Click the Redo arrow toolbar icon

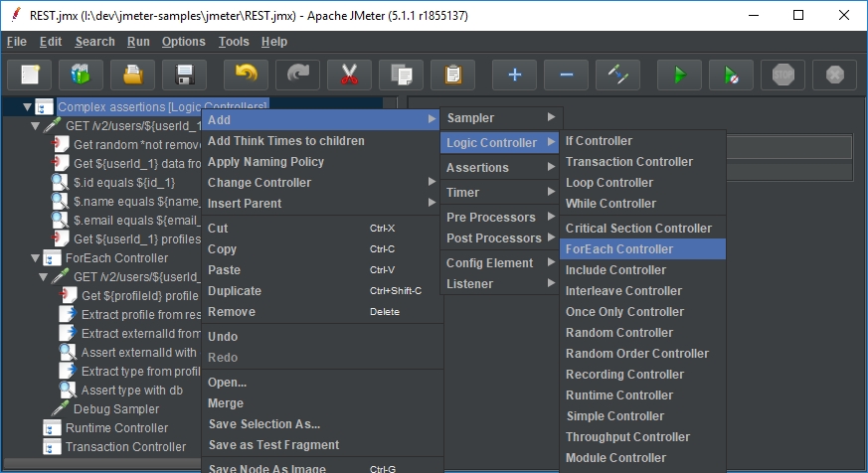pos(298,75)
